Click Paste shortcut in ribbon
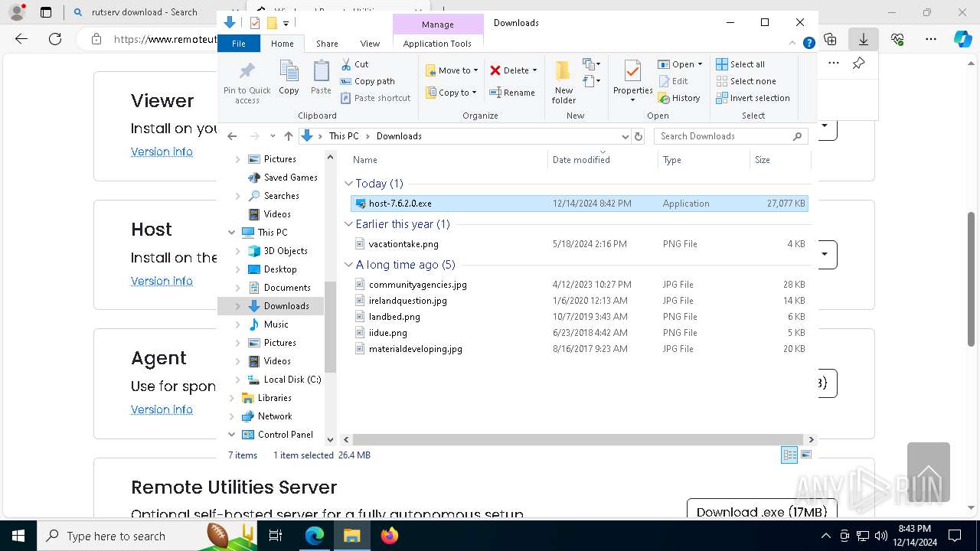The image size is (980, 551). [x=375, y=98]
